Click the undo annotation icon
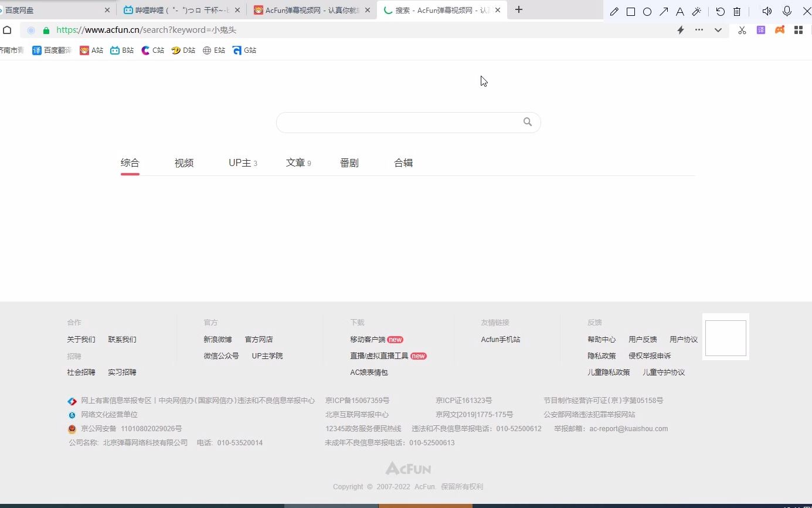812x508 pixels. coord(721,12)
